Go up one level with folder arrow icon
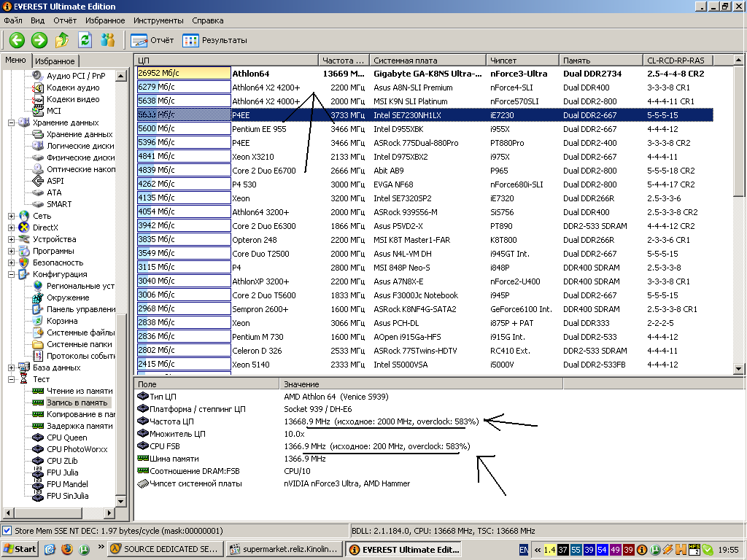The height and width of the screenshot is (560, 747). click(x=62, y=40)
